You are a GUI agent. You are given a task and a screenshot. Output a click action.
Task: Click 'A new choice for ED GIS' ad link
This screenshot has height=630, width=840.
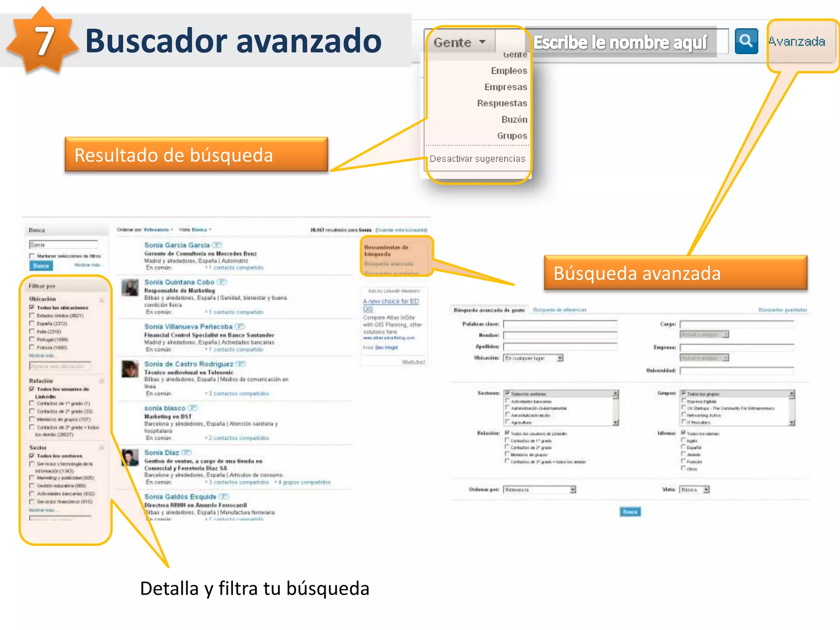[391, 305]
